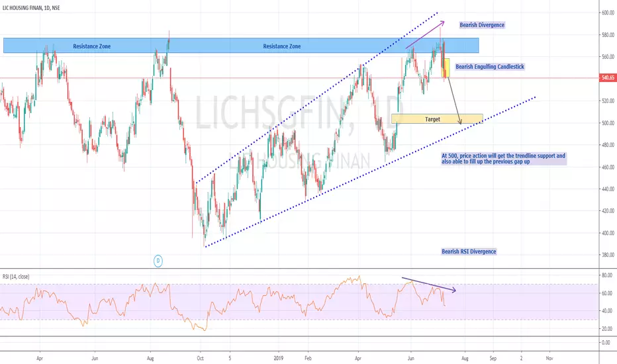
Task: Click the 'Oct' time axis label
Action: [x=201, y=358]
